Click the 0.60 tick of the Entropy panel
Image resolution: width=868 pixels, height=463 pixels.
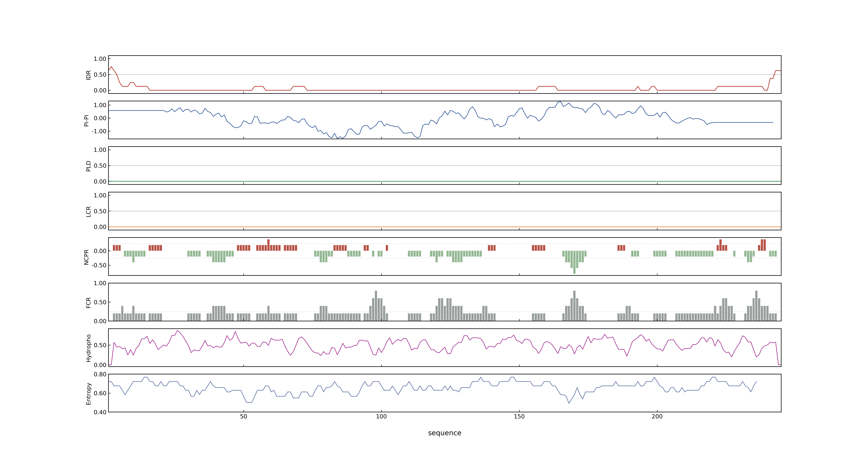coord(100,393)
